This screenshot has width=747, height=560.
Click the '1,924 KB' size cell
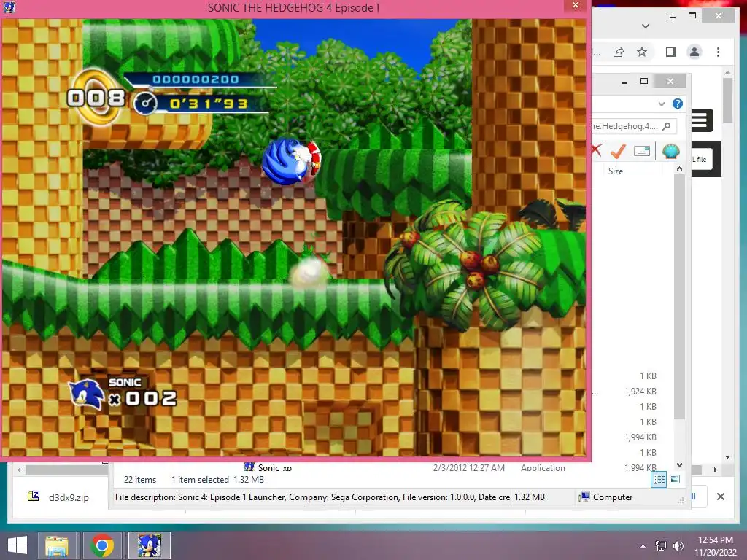pos(640,392)
